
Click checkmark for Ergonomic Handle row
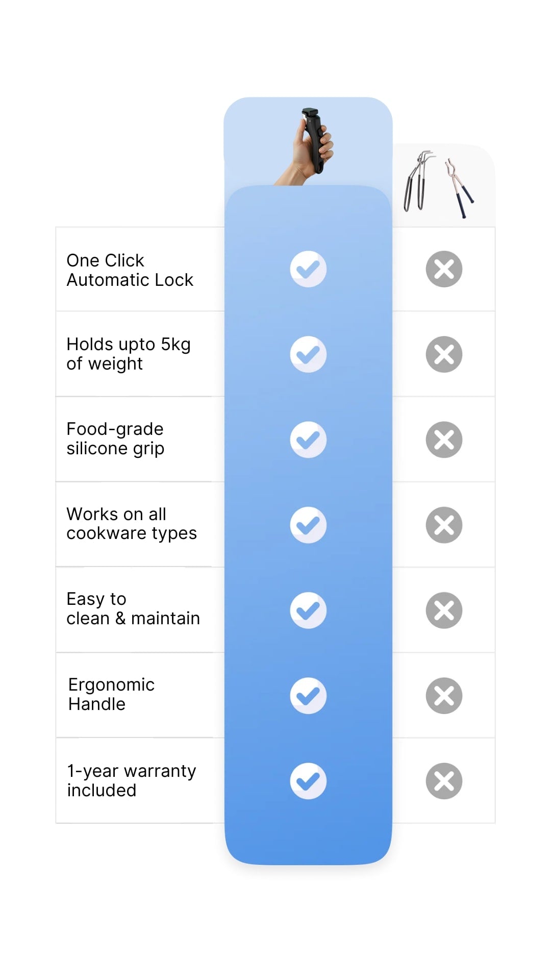pyautogui.click(x=308, y=696)
